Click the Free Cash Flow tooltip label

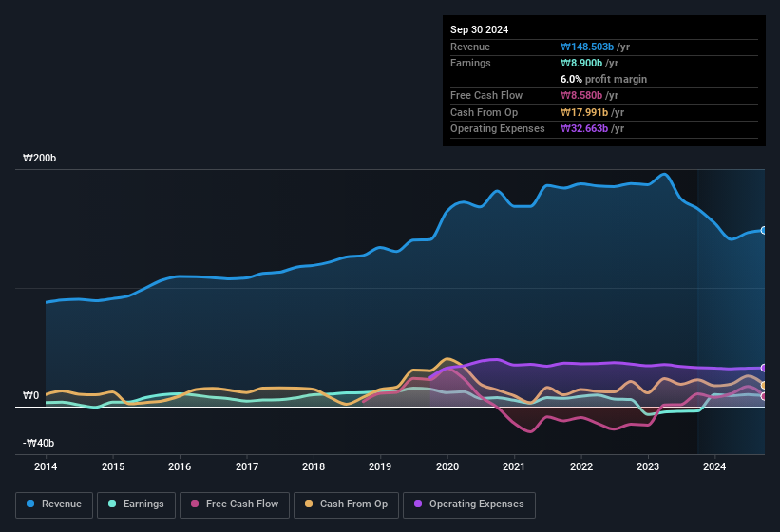tap(486, 95)
